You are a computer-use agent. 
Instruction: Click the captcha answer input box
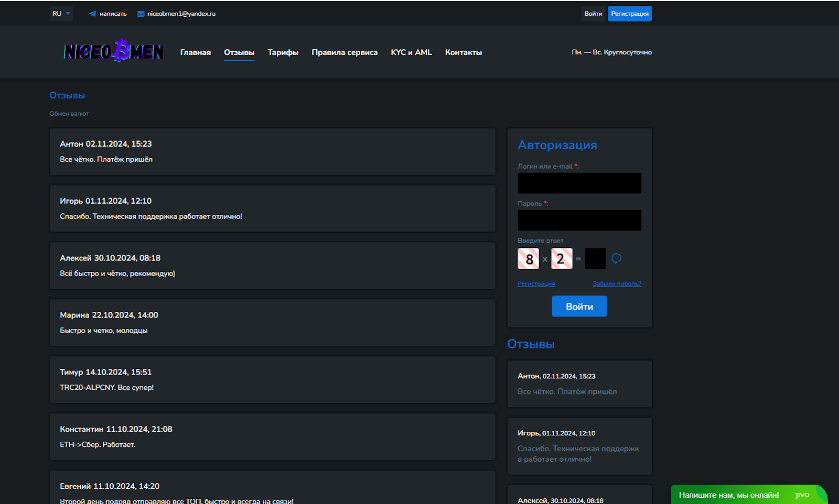(x=595, y=259)
